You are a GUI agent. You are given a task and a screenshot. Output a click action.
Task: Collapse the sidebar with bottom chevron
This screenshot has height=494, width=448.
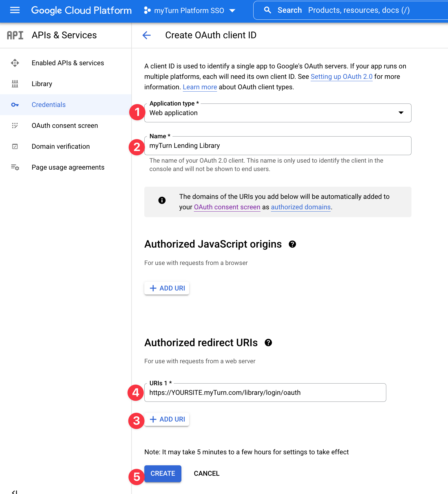14,492
